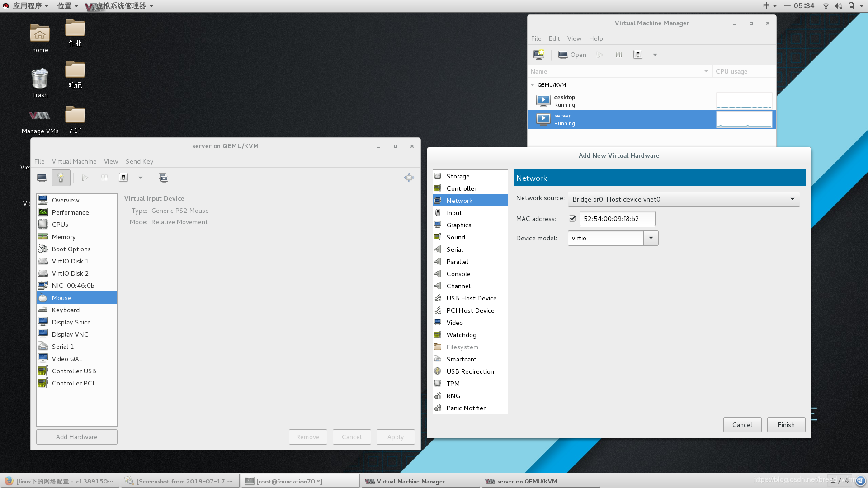Click the console monitor icon in server window toolbar

(x=42, y=178)
